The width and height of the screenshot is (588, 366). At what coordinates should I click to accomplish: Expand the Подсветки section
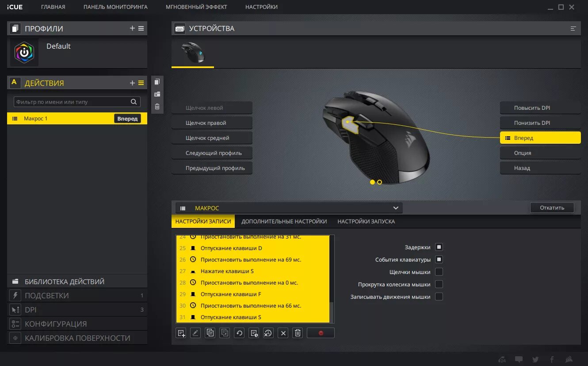click(x=77, y=296)
